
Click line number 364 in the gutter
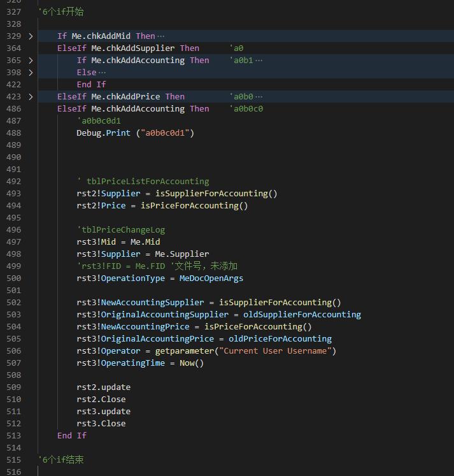[13, 48]
